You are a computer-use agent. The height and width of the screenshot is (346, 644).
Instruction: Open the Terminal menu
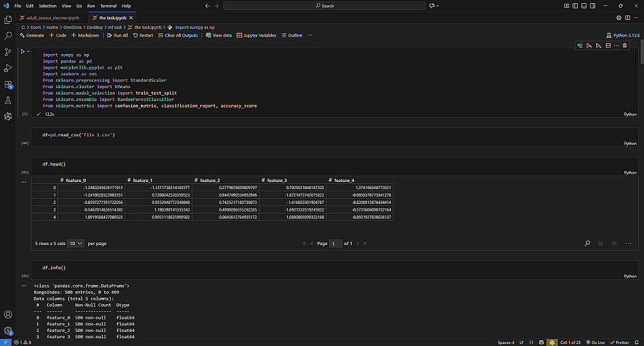[x=108, y=6]
